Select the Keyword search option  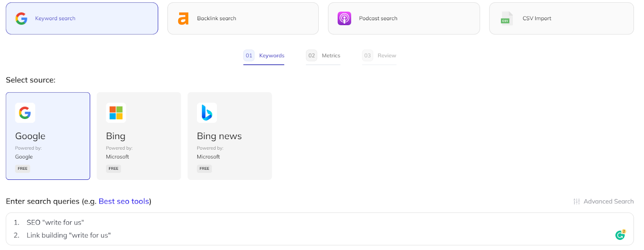[x=82, y=19]
